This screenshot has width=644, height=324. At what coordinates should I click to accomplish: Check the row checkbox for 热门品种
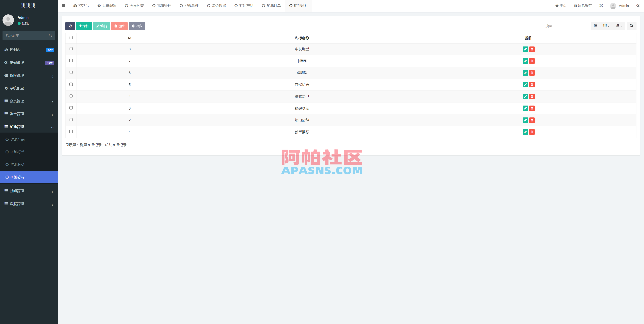[x=71, y=120]
